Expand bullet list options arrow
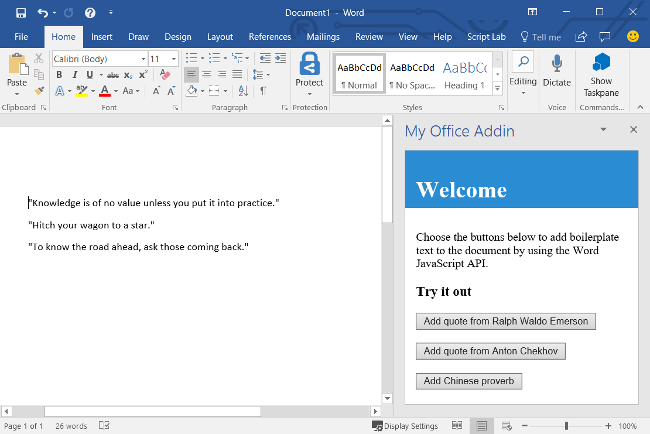This screenshot has width=650, height=434. click(202, 58)
